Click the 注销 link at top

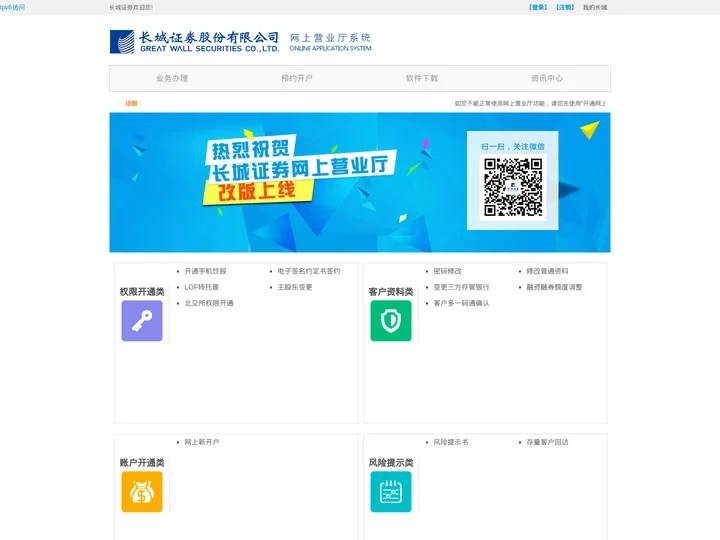(x=565, y=7)
